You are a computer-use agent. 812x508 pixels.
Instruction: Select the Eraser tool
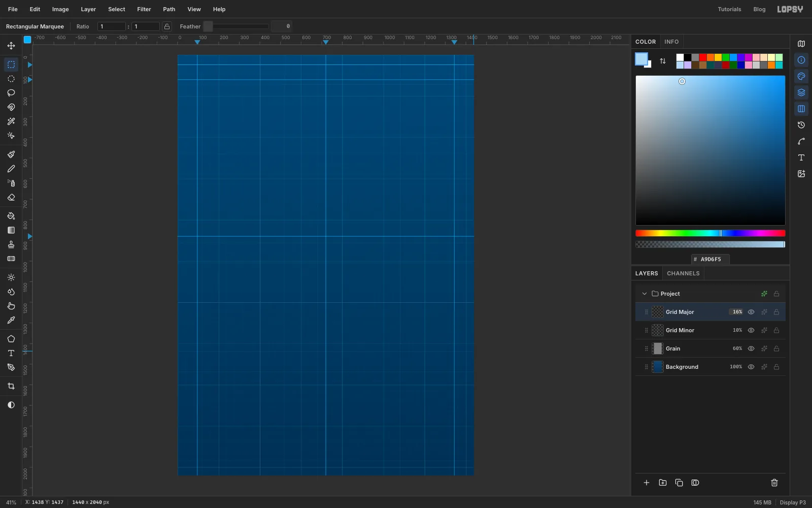pyautogui.click(x=11, y=197)
